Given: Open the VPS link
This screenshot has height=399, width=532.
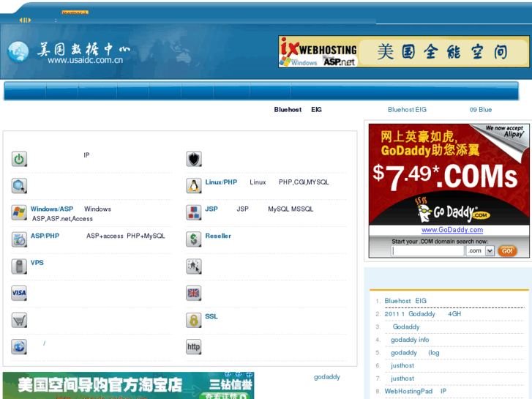Looking at the screenshot, I should pos(37,263).
